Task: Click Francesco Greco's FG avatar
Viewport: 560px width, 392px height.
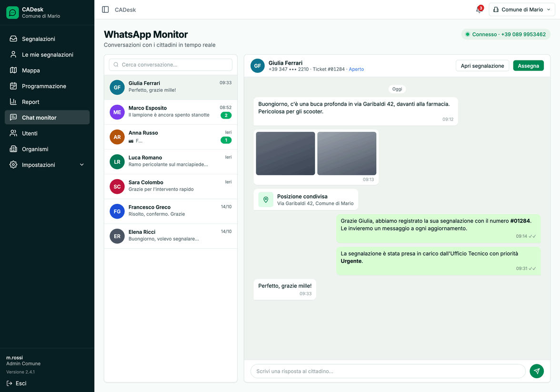Action: (117, 211)
